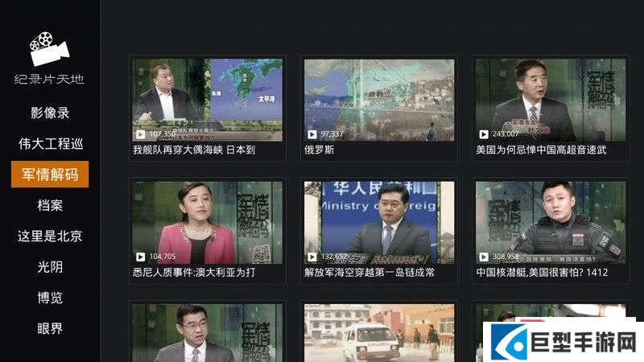Click the film camera logo icon

[x=49, y=49]
